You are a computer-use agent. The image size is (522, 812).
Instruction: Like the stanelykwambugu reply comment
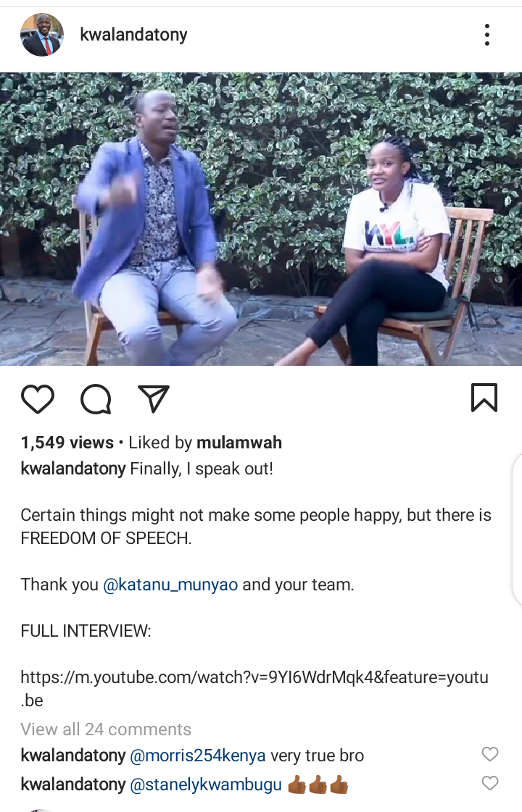[x=490, y=782]
